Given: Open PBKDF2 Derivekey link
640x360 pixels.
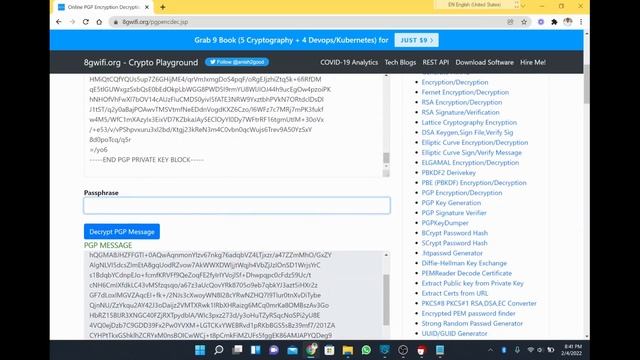Looking at the screenshot, I should [449, 173].
